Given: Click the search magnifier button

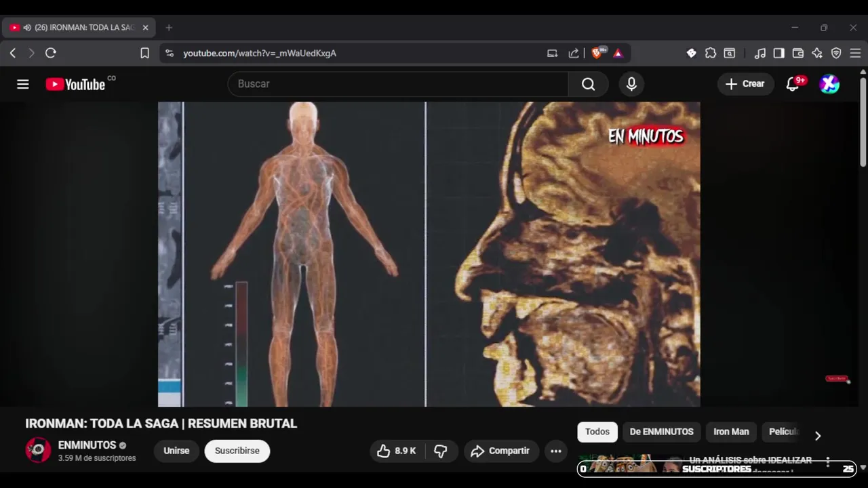Looking at the screenshot, I should click(588, 84).
